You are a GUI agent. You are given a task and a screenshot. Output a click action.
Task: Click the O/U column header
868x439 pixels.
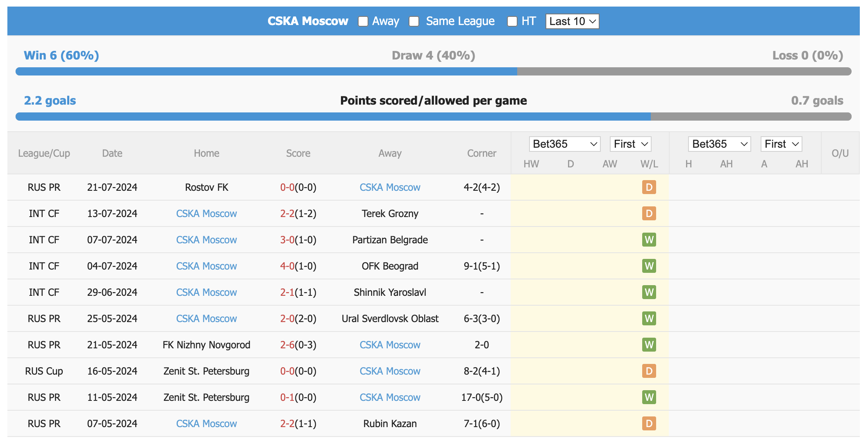click(x=840, y=153)
